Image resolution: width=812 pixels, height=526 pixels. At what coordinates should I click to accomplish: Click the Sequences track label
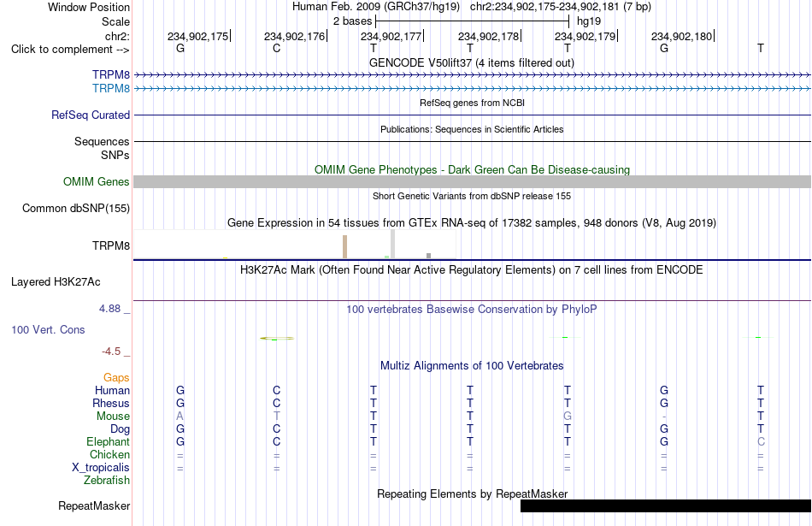(x=102, y=141)
